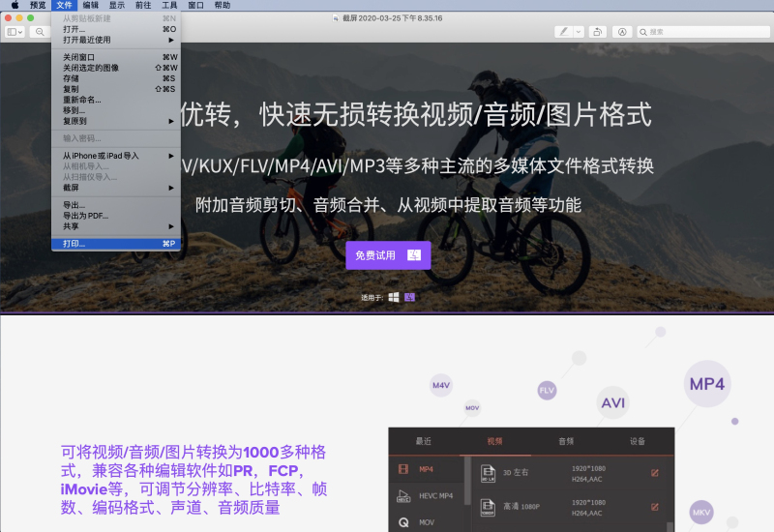Click the AVI format bubble
The width and height of the screenshot is (774, 532).
click(x=613, y=402)
